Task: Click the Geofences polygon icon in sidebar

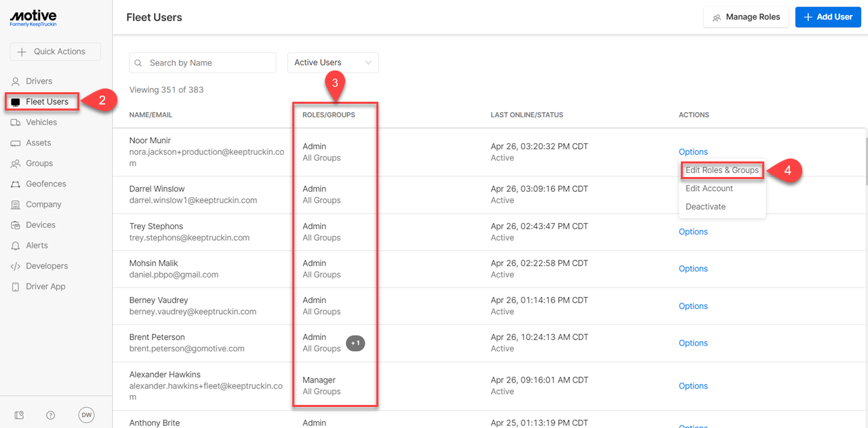Action: pyautogui.click(x=16, y=184)
